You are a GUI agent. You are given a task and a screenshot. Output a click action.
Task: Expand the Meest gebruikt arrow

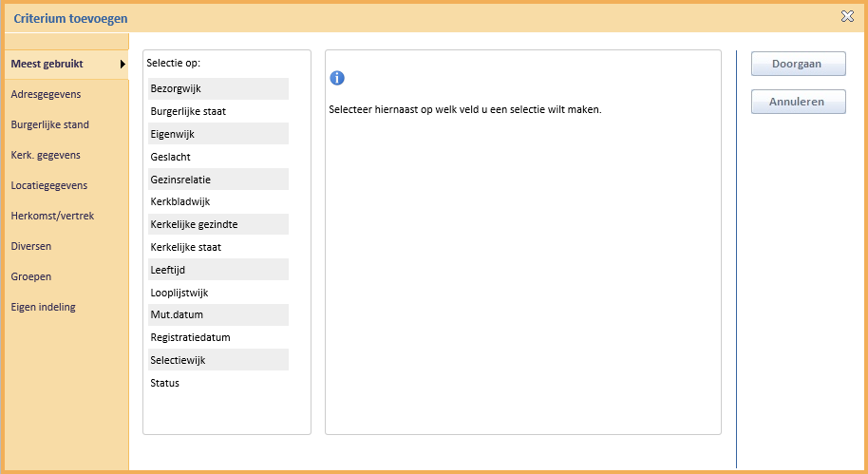click(123, 65)
